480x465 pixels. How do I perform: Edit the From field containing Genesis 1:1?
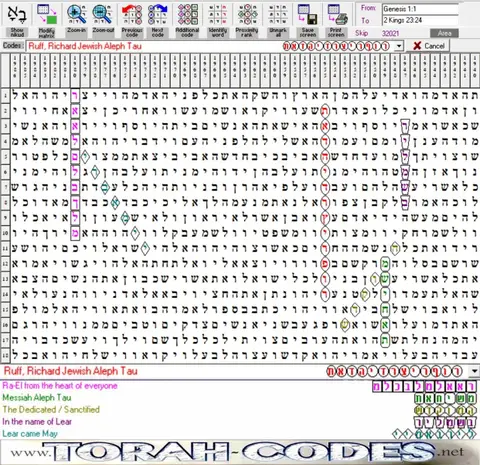(x=420, y=9)
